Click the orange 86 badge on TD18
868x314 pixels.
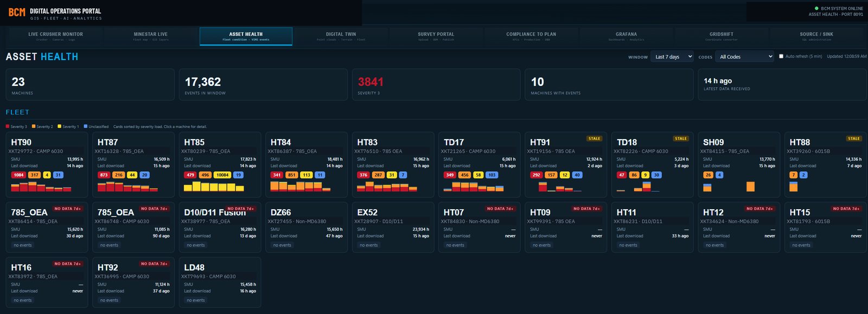634,175
